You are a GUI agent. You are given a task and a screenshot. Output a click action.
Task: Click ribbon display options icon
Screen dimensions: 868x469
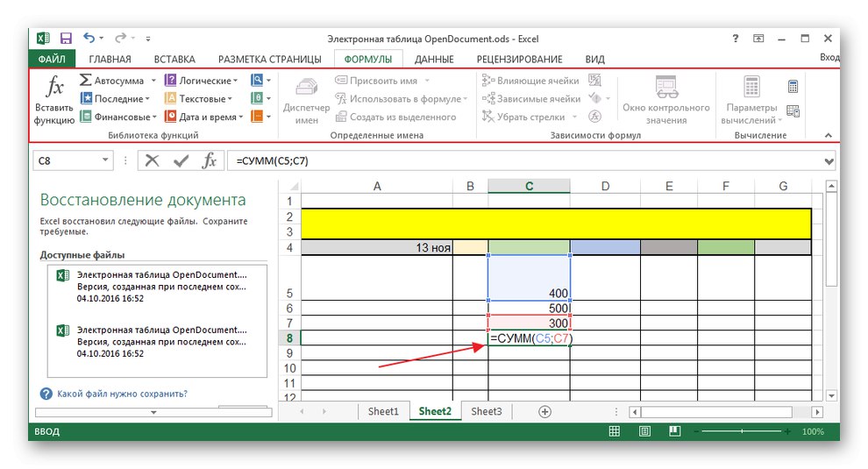(x=758, y=39)
